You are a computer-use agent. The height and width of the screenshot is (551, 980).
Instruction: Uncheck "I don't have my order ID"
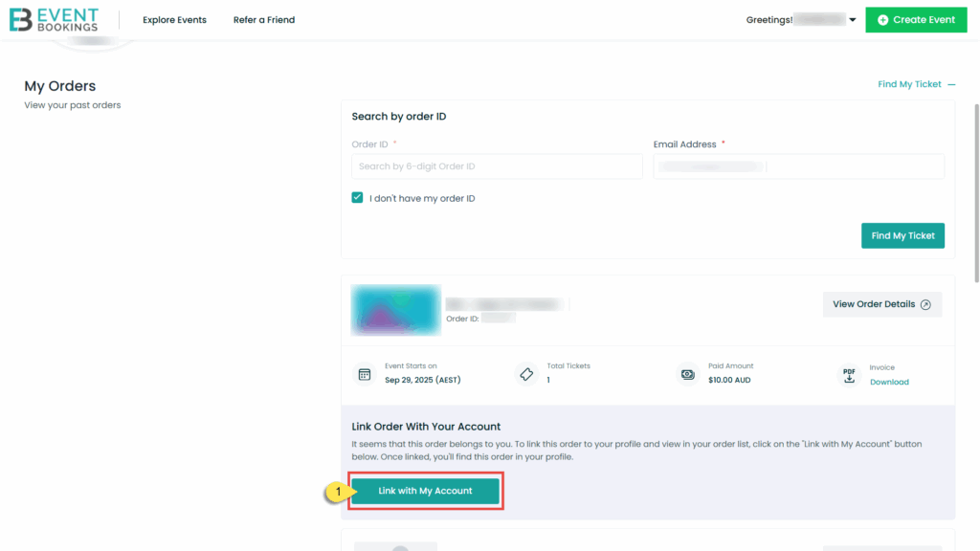[357, 198]
